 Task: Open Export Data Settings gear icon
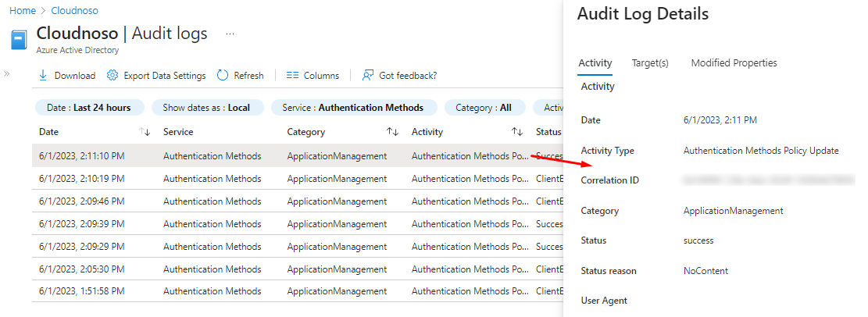(x=113, y=76)
